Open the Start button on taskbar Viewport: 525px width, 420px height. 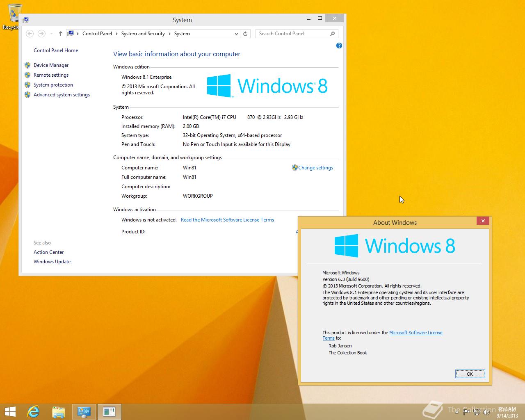click(x=10, y=412)
